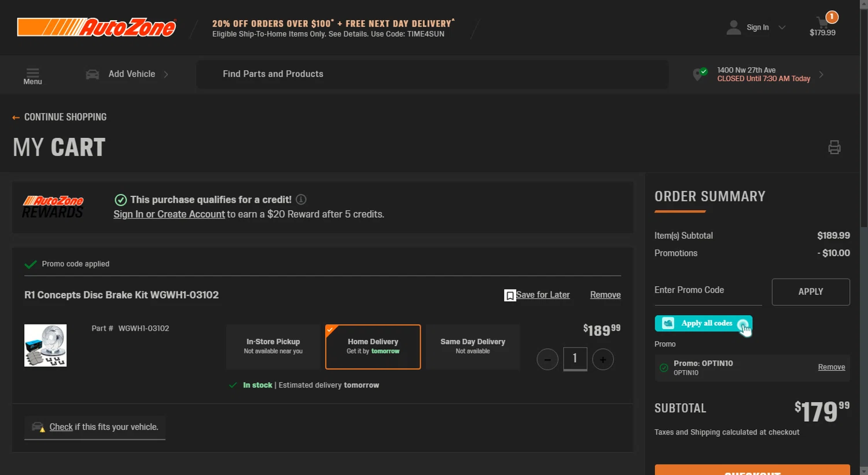Go to AutoZone home via logo
The width and height of the screenshot is (868, 475).
tap(96, 27)
